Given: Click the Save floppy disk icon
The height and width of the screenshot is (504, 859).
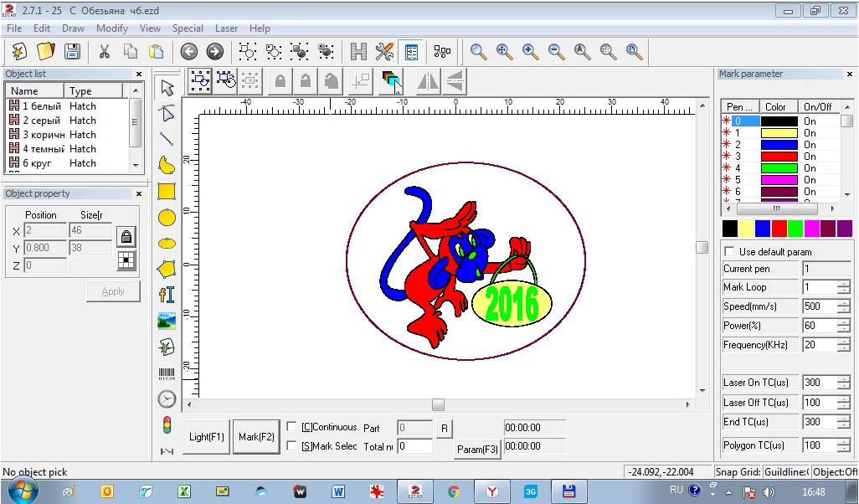Looking at the screenshot, I should (x=73, y=52).
